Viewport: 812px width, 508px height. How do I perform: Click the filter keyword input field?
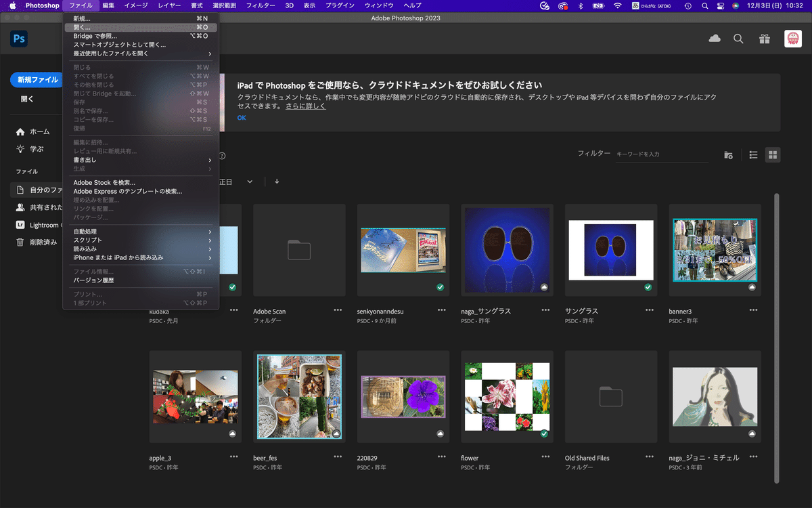tap(662, 154)
